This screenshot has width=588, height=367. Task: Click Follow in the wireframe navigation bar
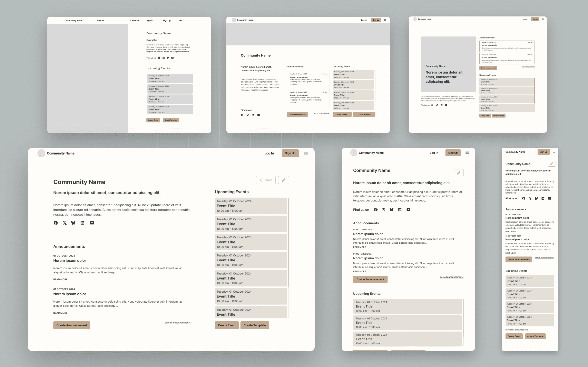point(100,21)
